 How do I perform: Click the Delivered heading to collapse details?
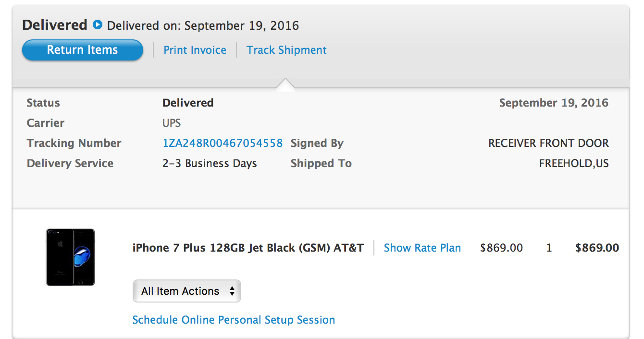pos(55,24)
